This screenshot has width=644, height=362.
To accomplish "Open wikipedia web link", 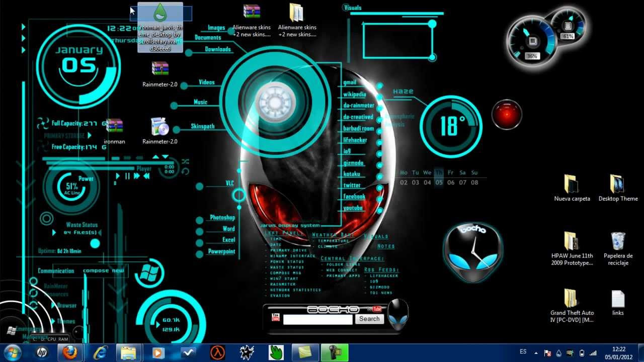I will point(355,94).
